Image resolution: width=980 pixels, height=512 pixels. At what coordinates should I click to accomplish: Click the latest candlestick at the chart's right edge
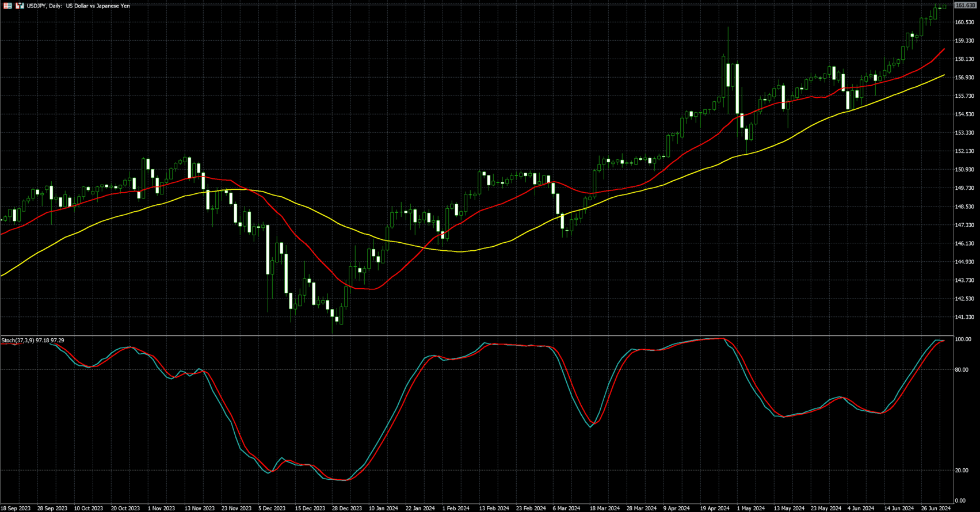pos(944,7)
